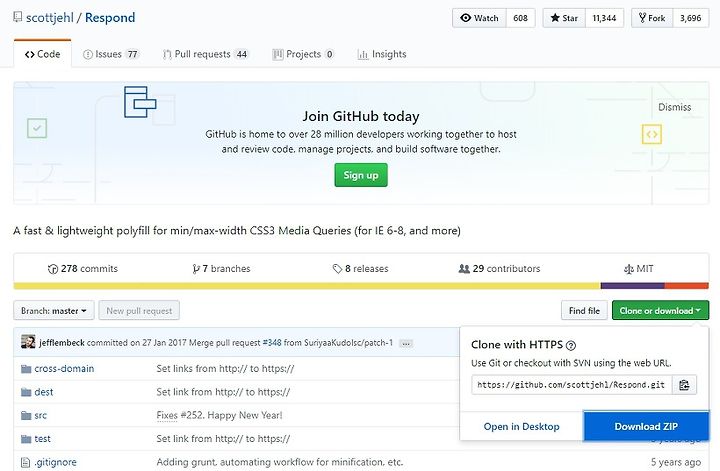720x471 pixels.
Task: View the 608 watchers count
Action: 520,18
